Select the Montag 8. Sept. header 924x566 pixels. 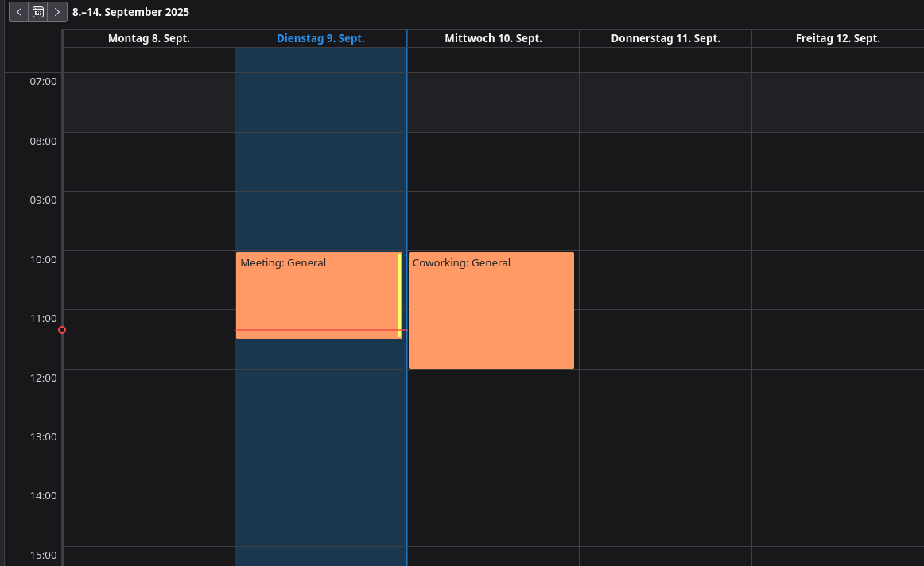point(149,38)
